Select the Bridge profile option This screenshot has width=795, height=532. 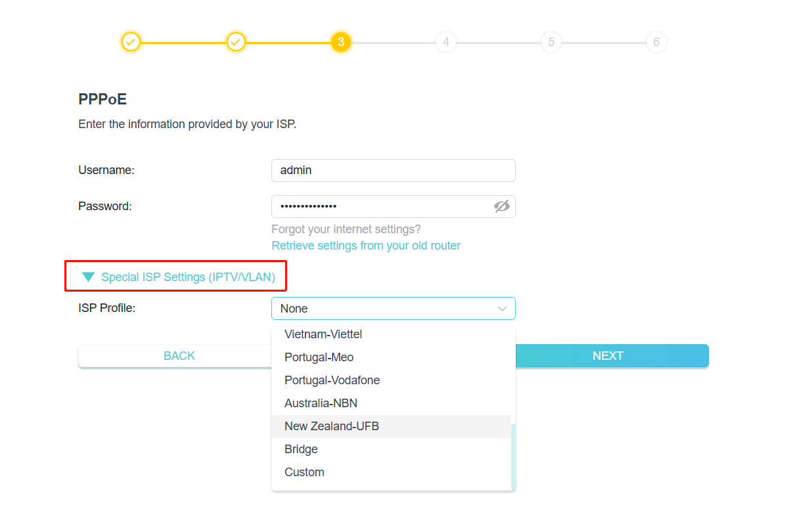click(x=301, y=449)
